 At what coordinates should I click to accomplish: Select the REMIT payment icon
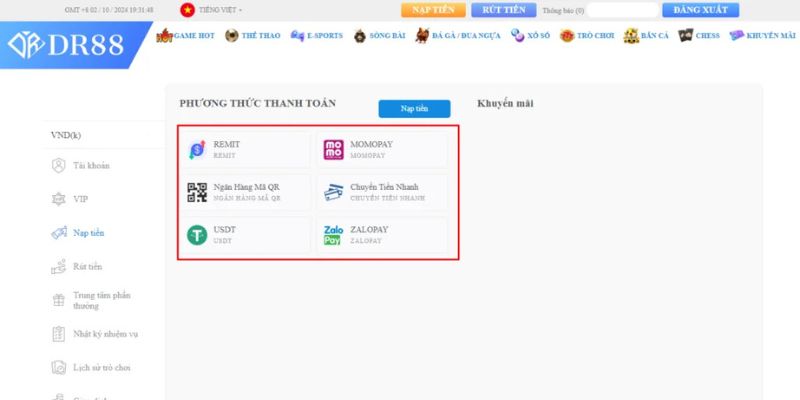(x=197, y=150)
